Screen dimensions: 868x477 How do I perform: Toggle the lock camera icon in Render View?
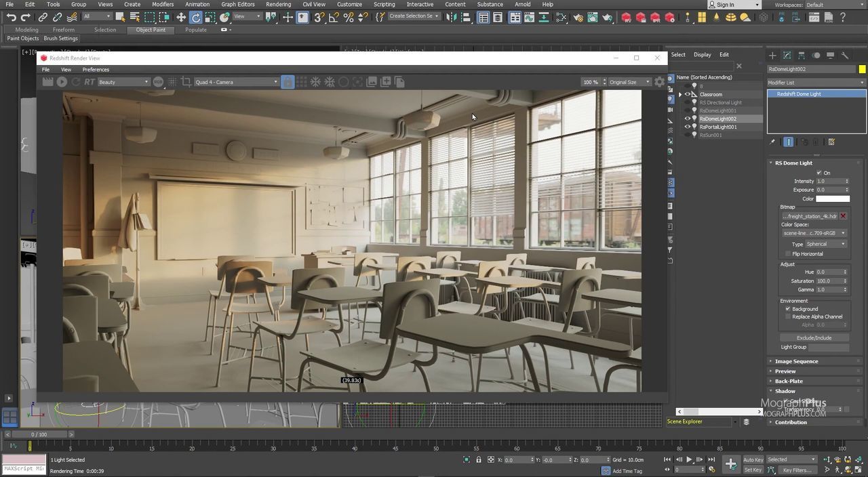point(288,82)
